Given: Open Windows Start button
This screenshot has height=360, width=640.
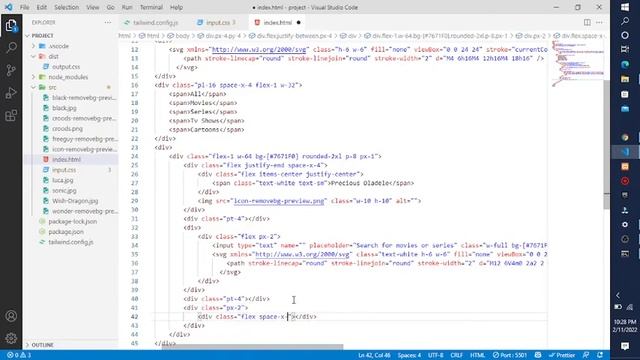Looking at the screenshot, I should click(625, 7).
